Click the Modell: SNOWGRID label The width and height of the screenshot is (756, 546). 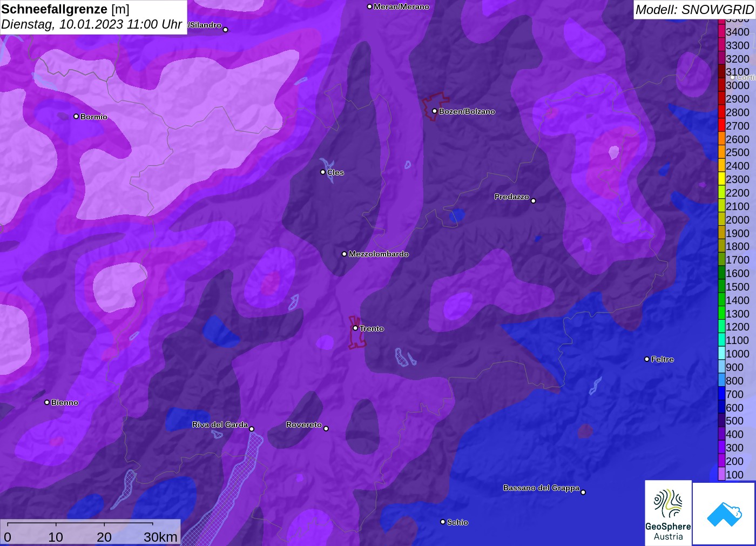(x=694, y=10)
